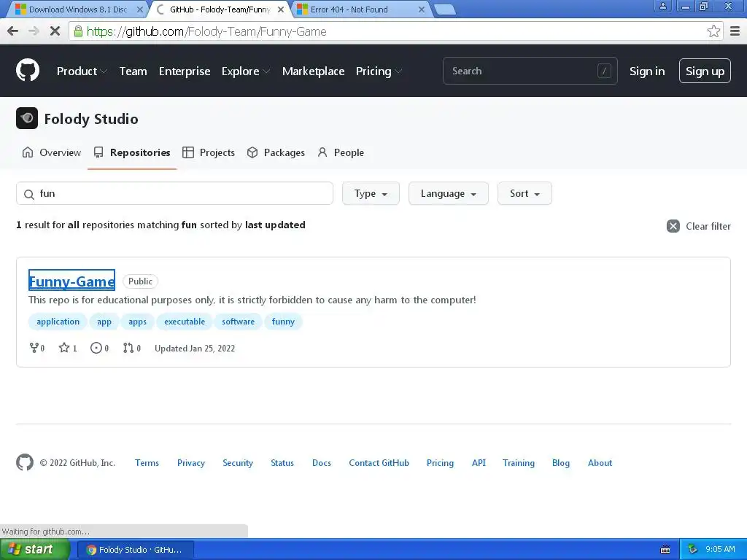747x560 pixels.
Task: Click Enterprise in the header
Action: 185,71
